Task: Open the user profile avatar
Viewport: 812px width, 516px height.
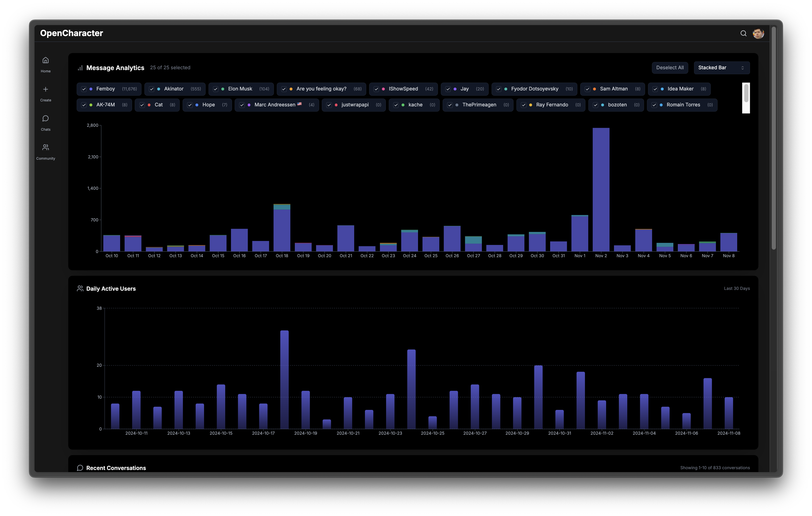Action: point(758,33)
